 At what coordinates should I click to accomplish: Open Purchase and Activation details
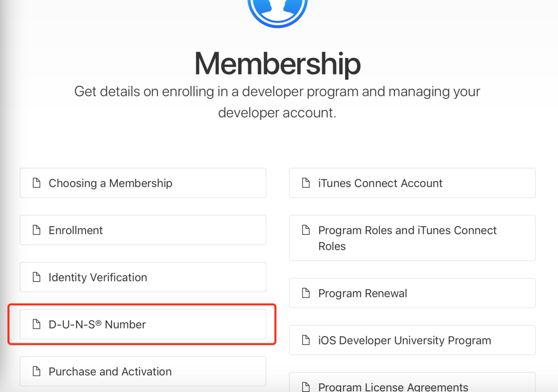tap(110, 371)
